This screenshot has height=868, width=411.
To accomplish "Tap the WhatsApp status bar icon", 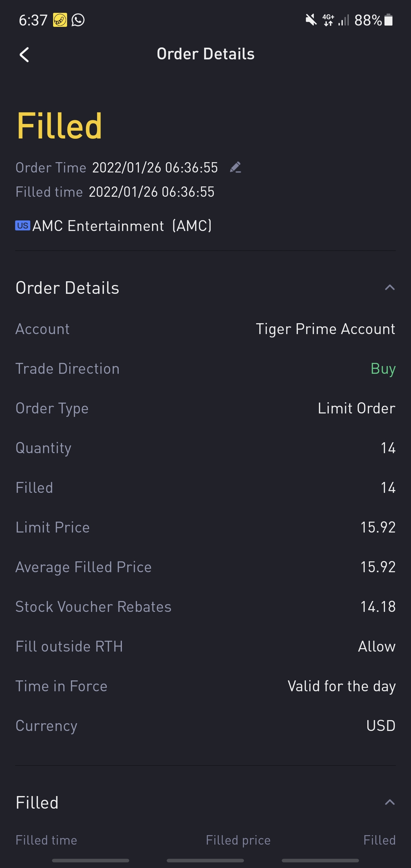I will (x=78, y=20).
